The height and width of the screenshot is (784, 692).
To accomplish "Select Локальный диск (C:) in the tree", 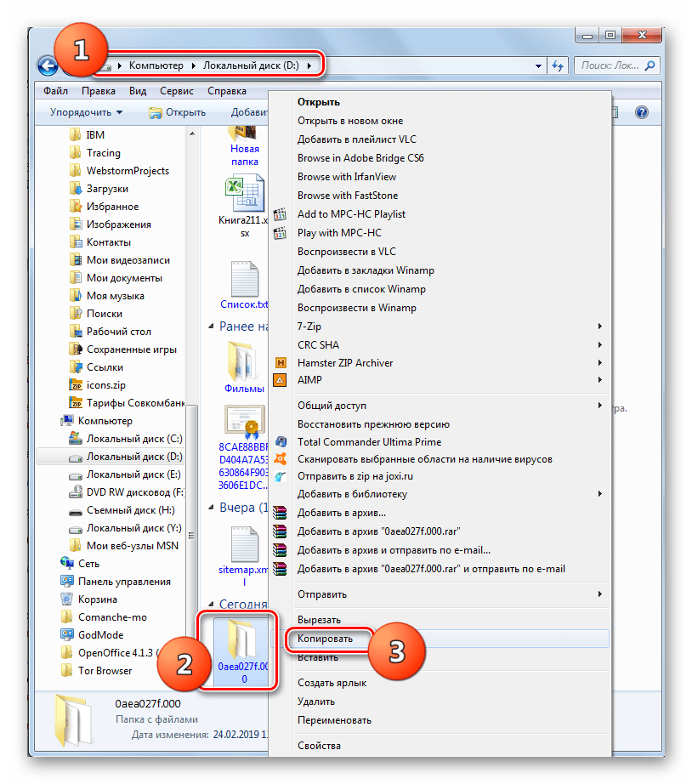I will [133, 439].
